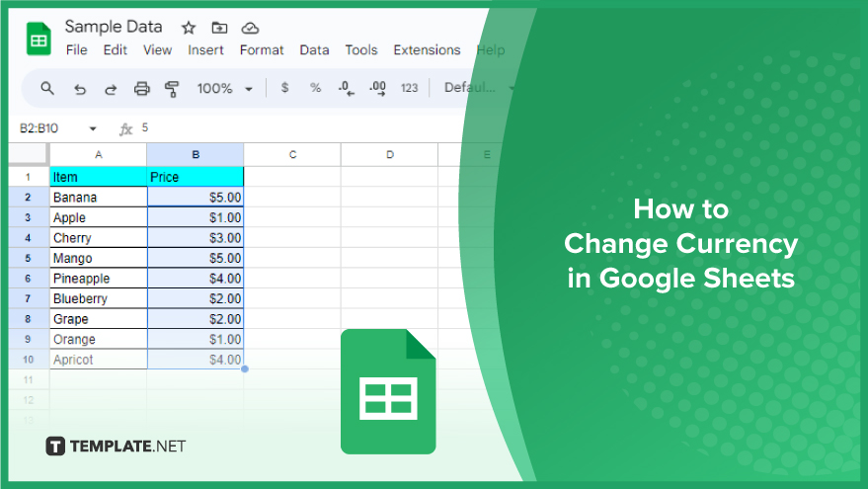Click Banana's $5.00 price cell
868x489 pixels.
(x=196, y=198)
